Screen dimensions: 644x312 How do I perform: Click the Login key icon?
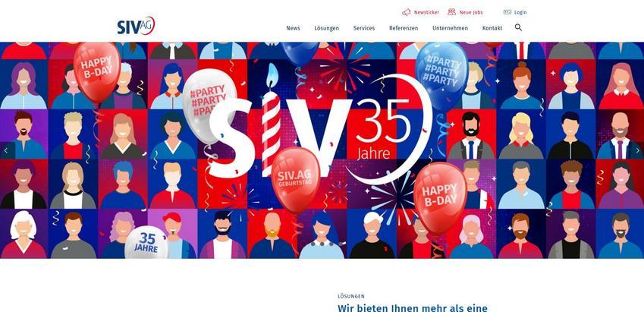tap(507, 12)
